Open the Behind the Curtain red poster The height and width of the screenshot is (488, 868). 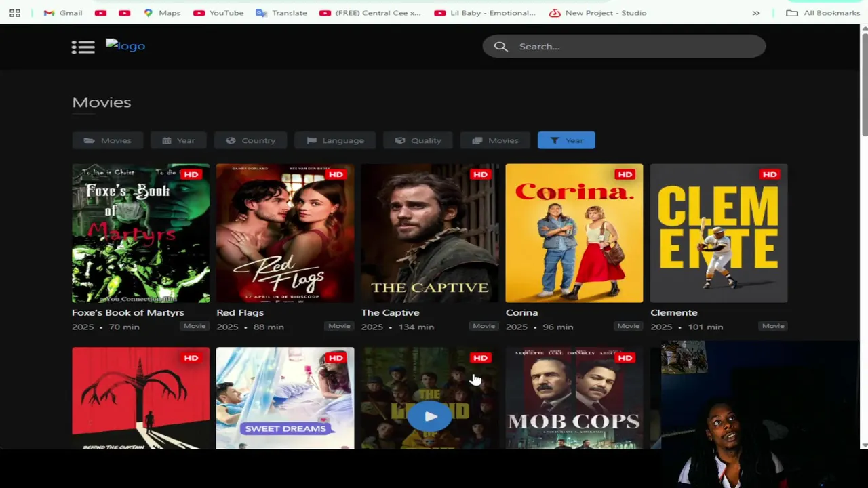[x=141, y=398]
